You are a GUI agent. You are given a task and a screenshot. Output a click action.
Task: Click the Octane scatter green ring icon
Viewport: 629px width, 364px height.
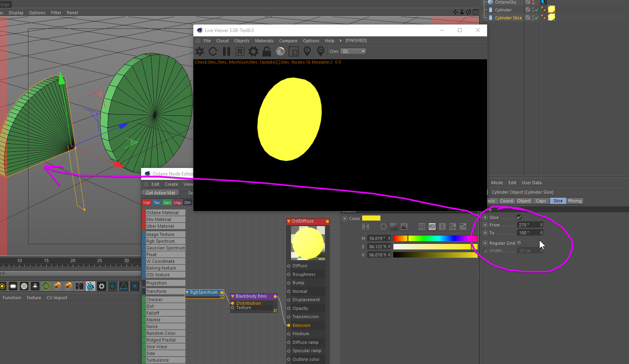tap(46, 286)
